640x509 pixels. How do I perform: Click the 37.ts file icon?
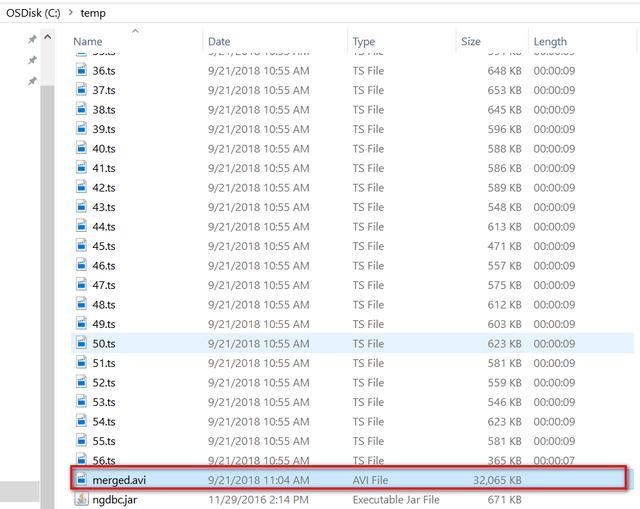[x=81, y=89]
